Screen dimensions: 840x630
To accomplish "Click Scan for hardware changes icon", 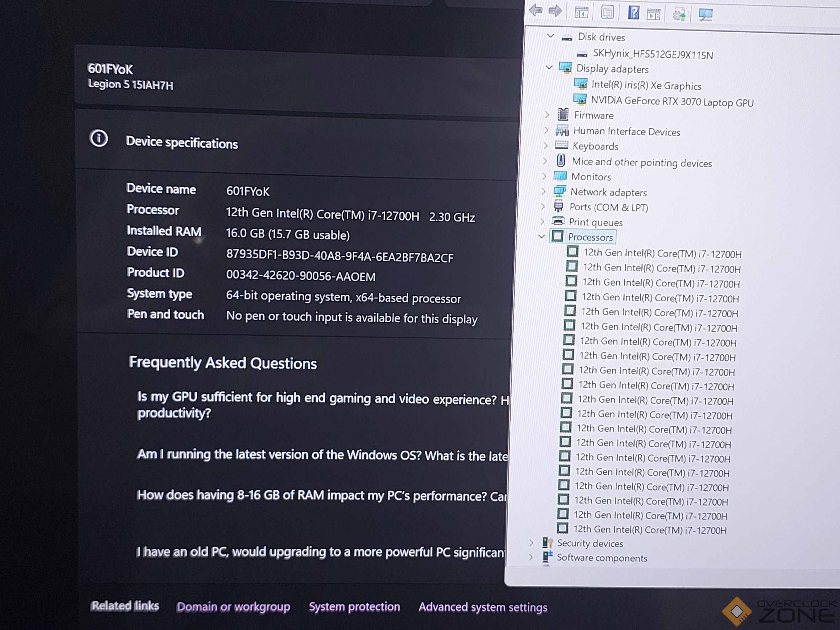I will tap(706, 15).
